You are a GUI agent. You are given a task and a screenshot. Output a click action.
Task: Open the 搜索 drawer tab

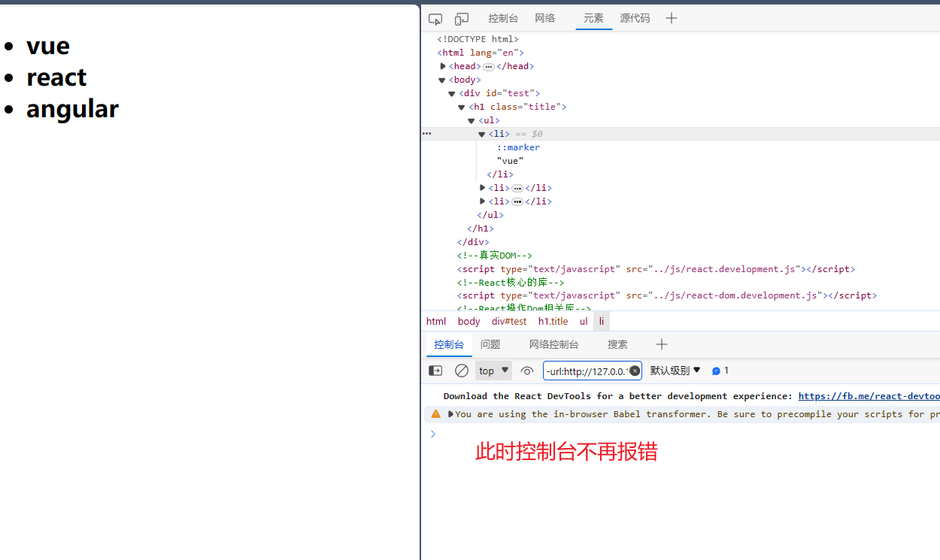617,344
